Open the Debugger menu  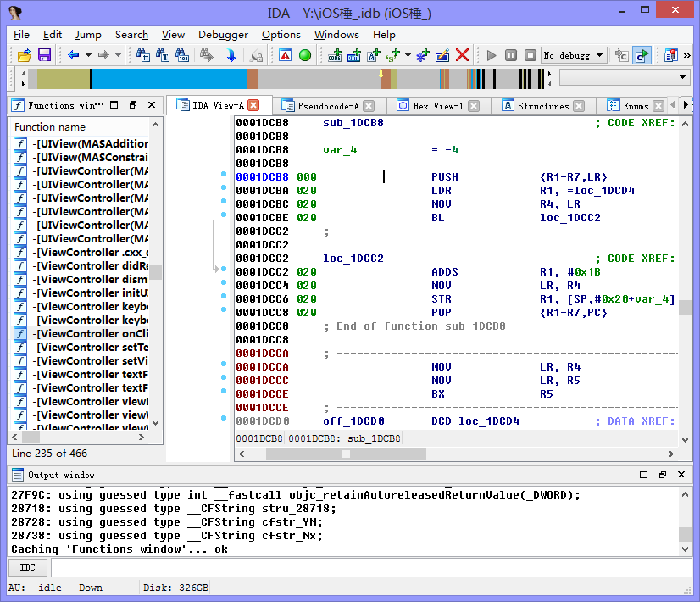pyautogui.click(x=223, y=35)
